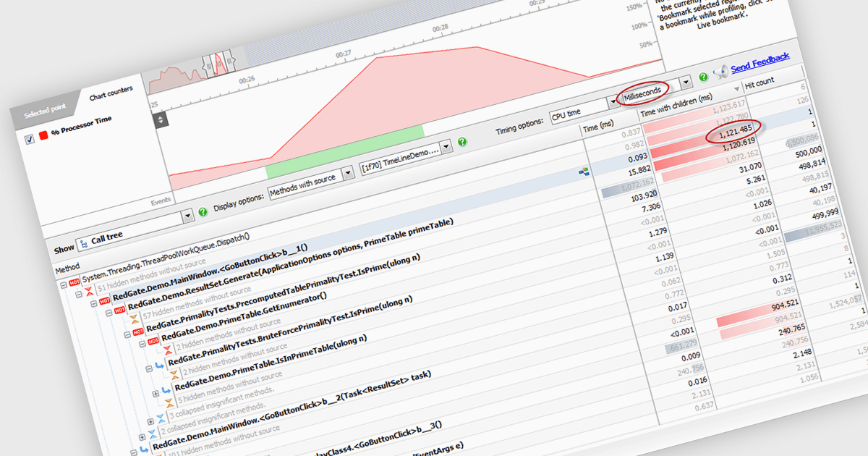868x456 pixels.
Task: Open the Call tree Show dropdown
Action: [135, 229]
